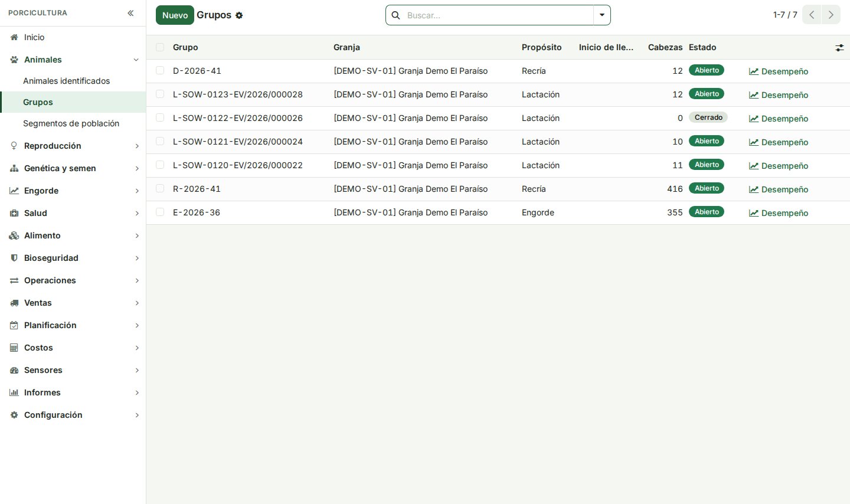Click the Costos calculator icon
This screenshot has height=504, width=850.
[x=14, y=348]
